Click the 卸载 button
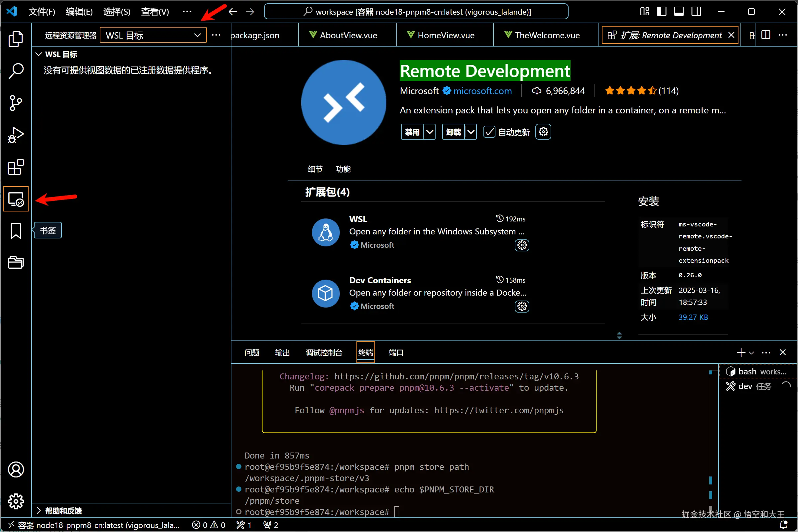798x532 pixels. (x=453, y=132)
